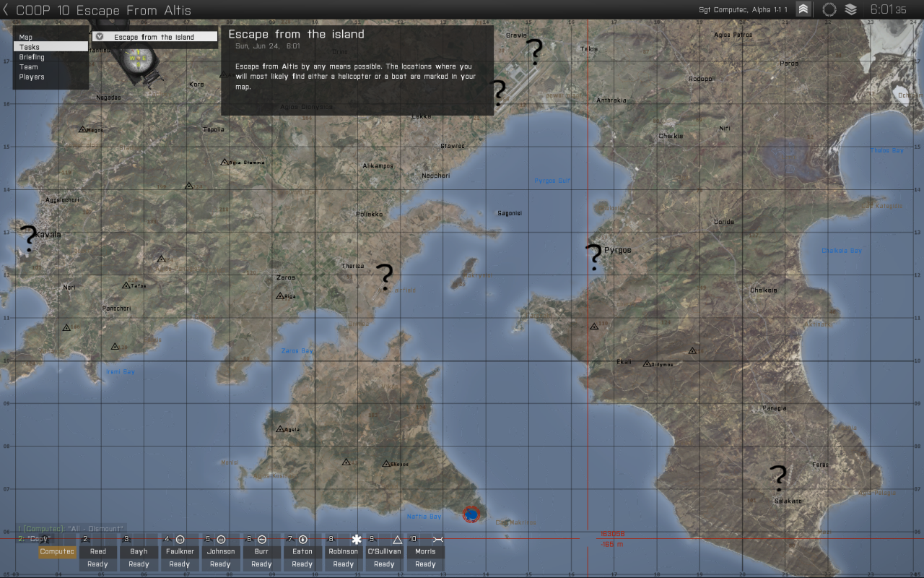The height and width of the screenshot is (578, 924).
Task: Click the Sgt Computec, Alpha 1-1 1 label
Action: [x=744, y=9]
